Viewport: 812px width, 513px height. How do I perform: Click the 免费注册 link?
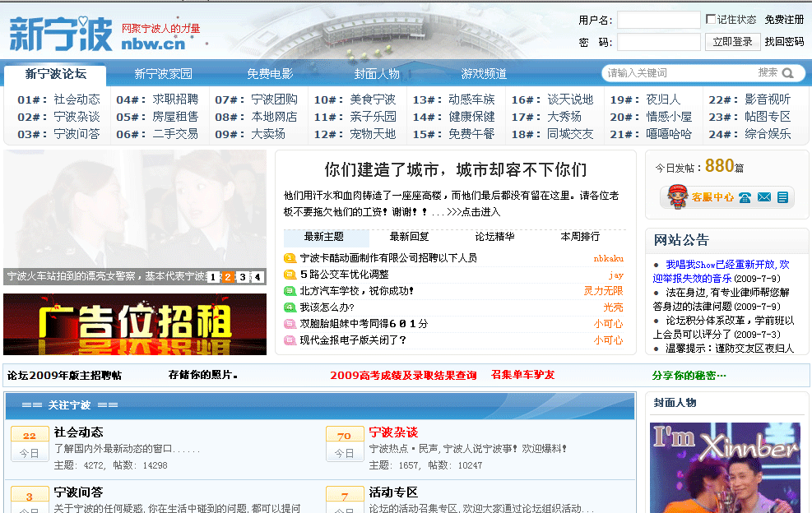pyautogui.click(x=784, y=20)
